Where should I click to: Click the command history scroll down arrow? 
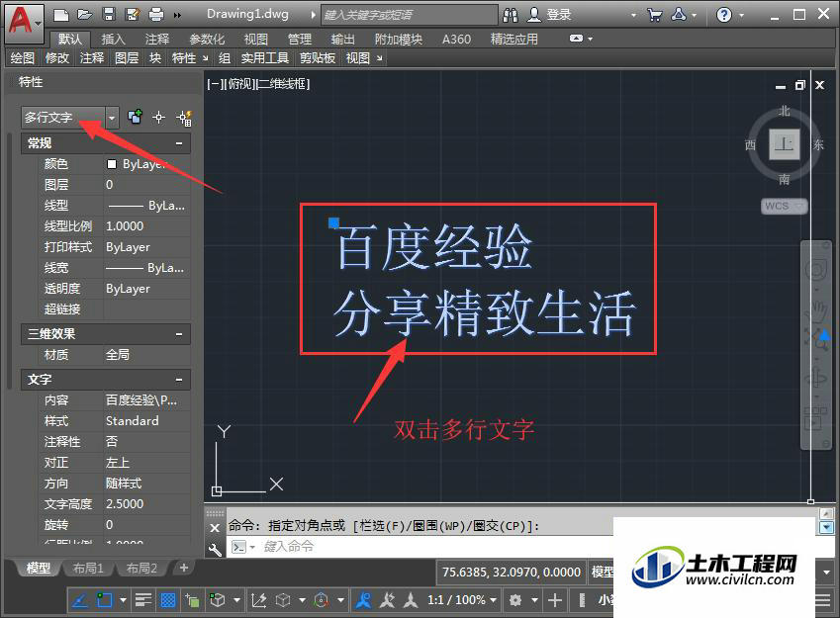click(826, 527)
